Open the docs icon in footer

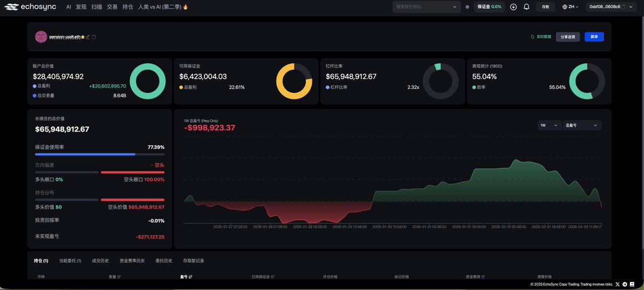[632, 284]
